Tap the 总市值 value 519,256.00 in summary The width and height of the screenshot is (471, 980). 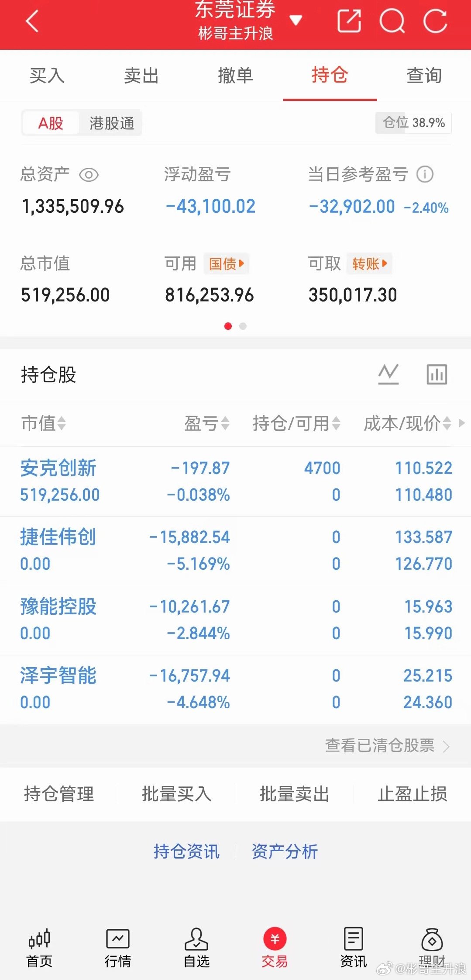point(65,295)
